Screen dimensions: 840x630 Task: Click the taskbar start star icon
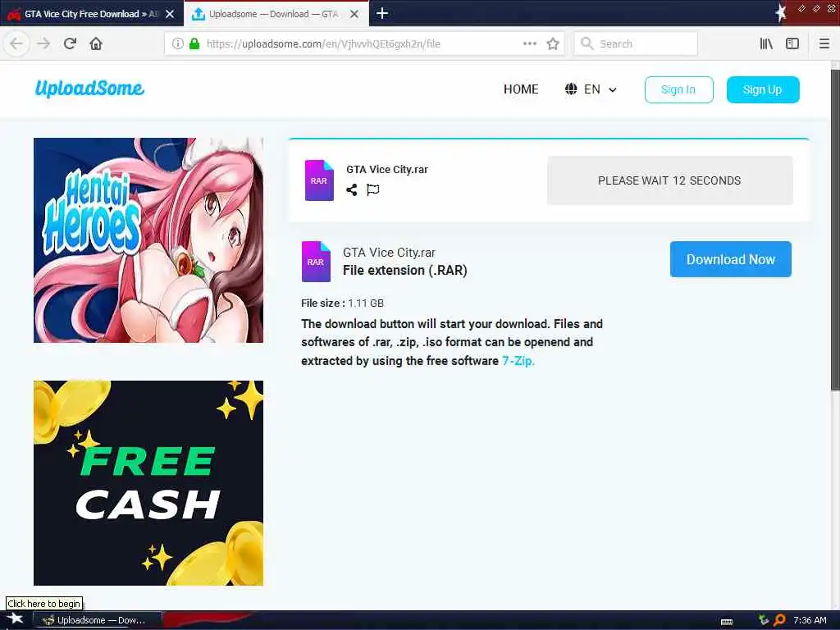[14, 619]
